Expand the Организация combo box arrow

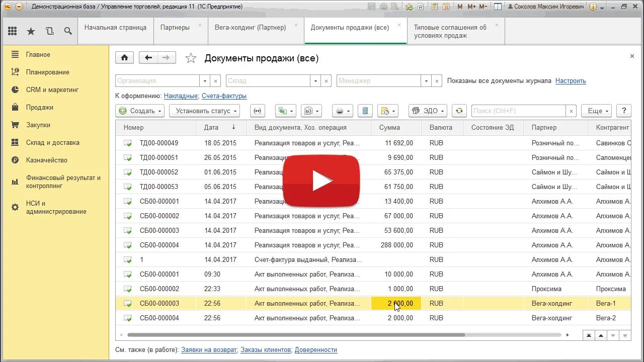pyautogui.click(x=205, y=81)
